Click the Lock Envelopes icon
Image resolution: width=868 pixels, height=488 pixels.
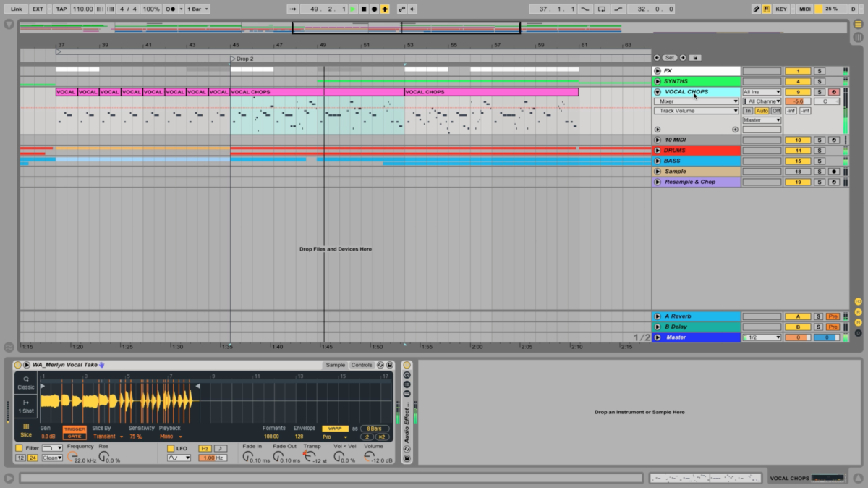point(694,58)
